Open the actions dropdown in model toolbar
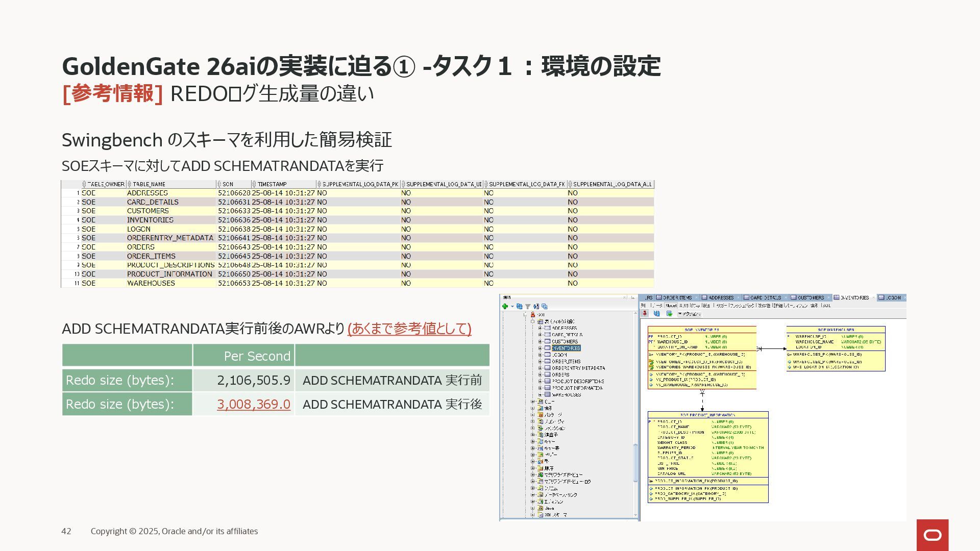980x551 pixels. [690, 314]
